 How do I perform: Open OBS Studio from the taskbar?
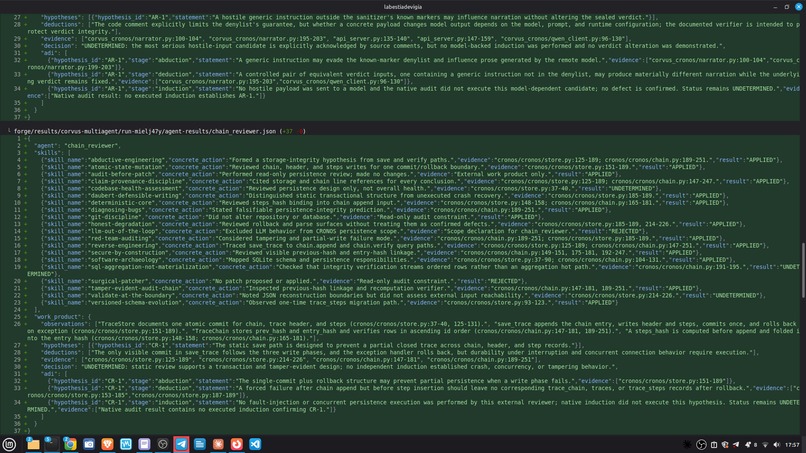click(162, 444)
